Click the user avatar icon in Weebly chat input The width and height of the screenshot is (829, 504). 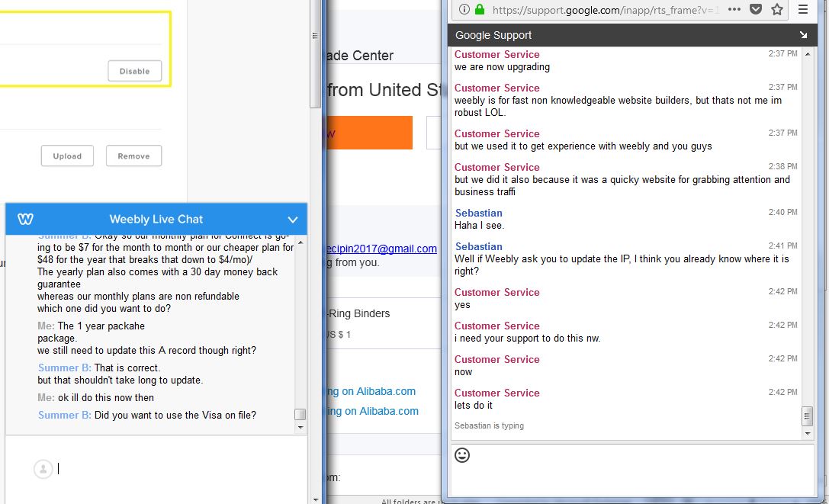click(43, 469)
